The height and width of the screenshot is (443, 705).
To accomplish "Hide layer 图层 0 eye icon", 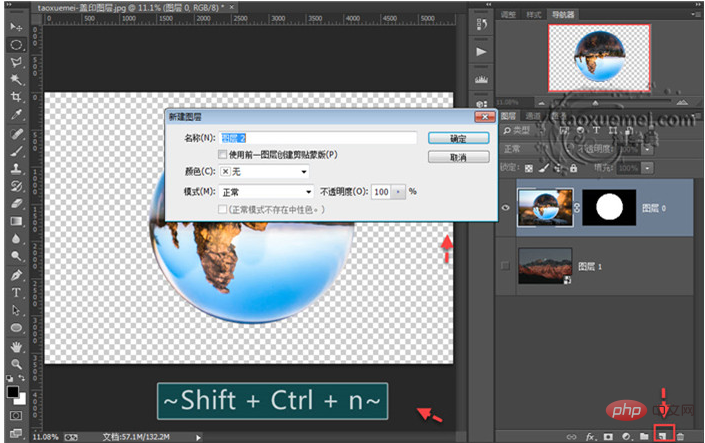I will pyautogui.click(x=505, y=208).
